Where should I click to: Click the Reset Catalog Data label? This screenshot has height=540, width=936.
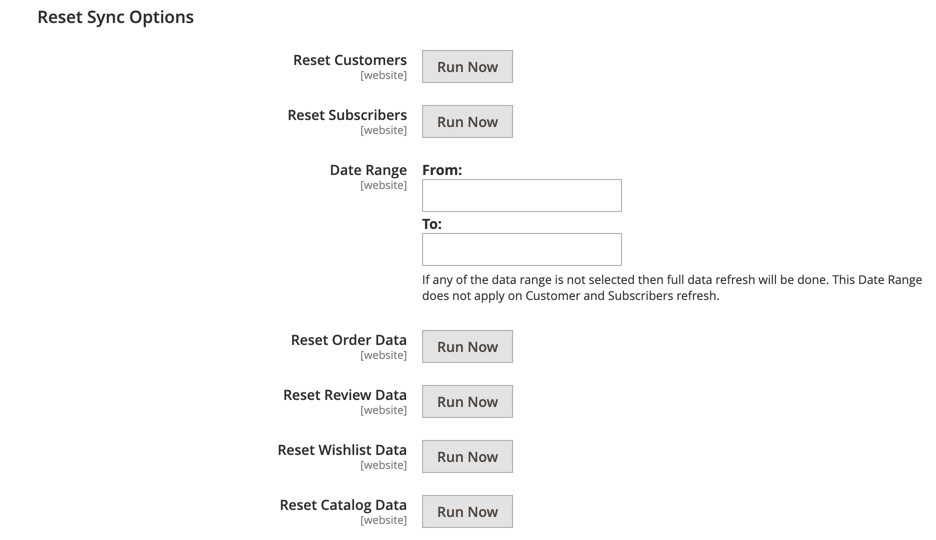tap(343, 505)
